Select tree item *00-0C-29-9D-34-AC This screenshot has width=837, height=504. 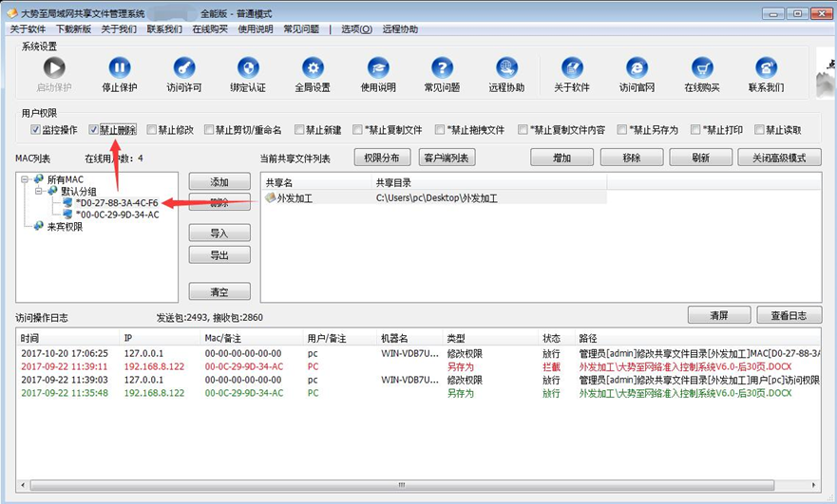[118, 215]
